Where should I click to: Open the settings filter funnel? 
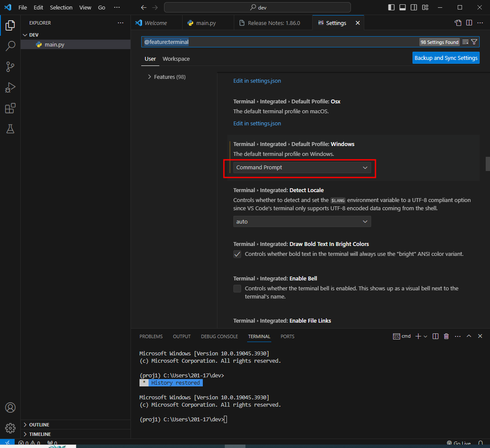[474, 42]
